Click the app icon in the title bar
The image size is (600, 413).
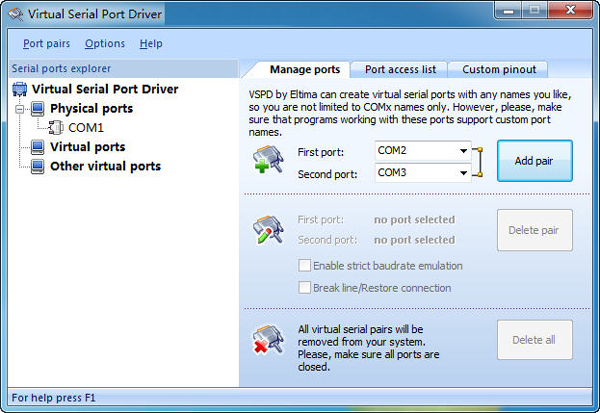pos(16,14)
